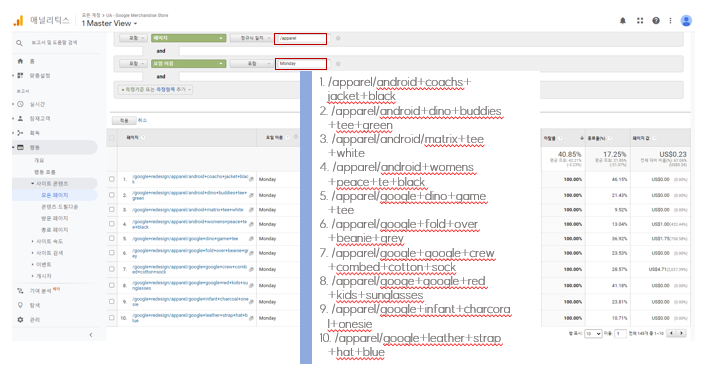713x376 pixels.
Task: Open match-type dropdown beside /apparel field
Action: coord(251,38)
